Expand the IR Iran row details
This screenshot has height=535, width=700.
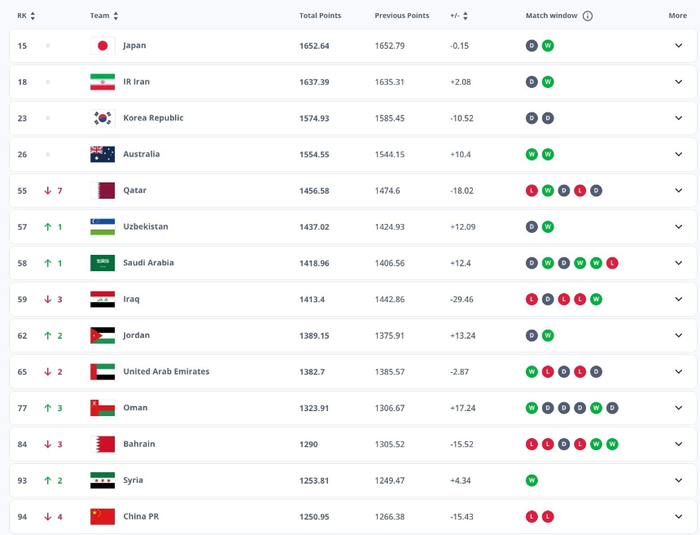point(678,82)
